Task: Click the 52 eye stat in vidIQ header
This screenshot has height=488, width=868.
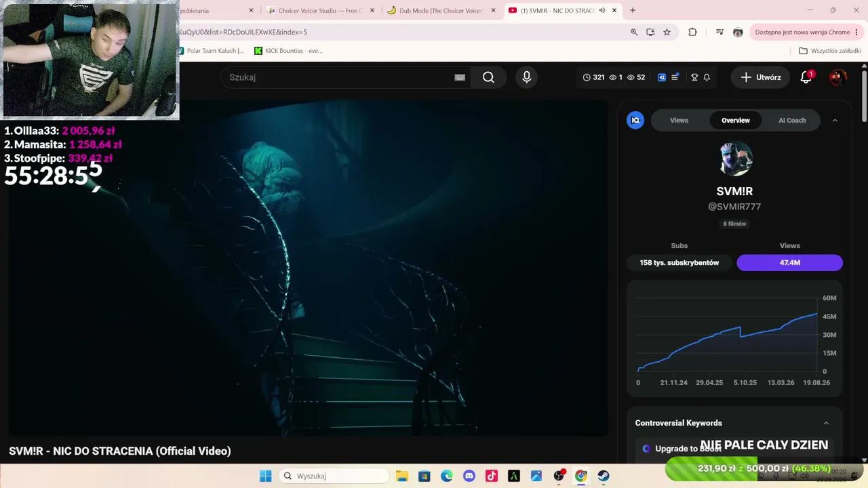Action: pos(636,77)
